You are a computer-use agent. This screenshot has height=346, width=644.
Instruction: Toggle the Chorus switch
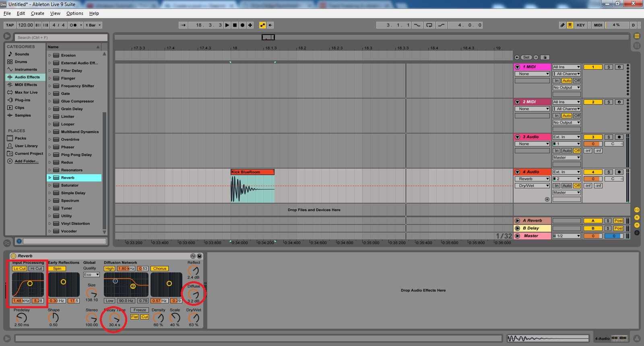[160, 268]
